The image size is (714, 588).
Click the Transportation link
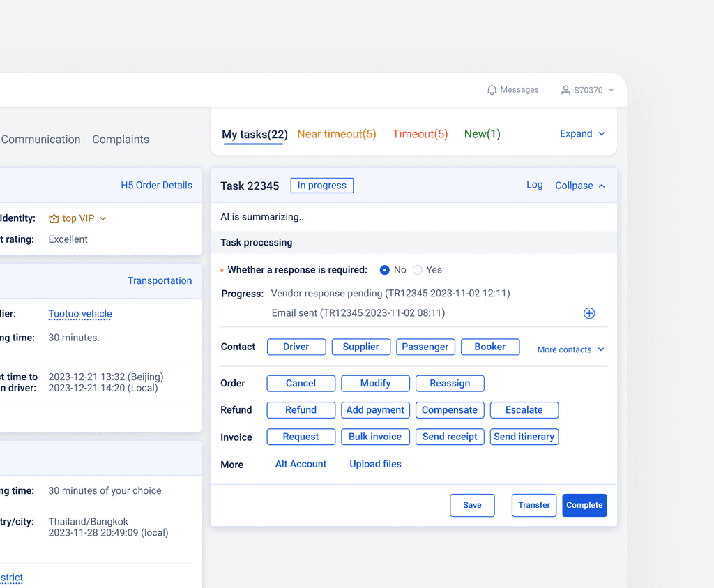click(x=160, y=281)
